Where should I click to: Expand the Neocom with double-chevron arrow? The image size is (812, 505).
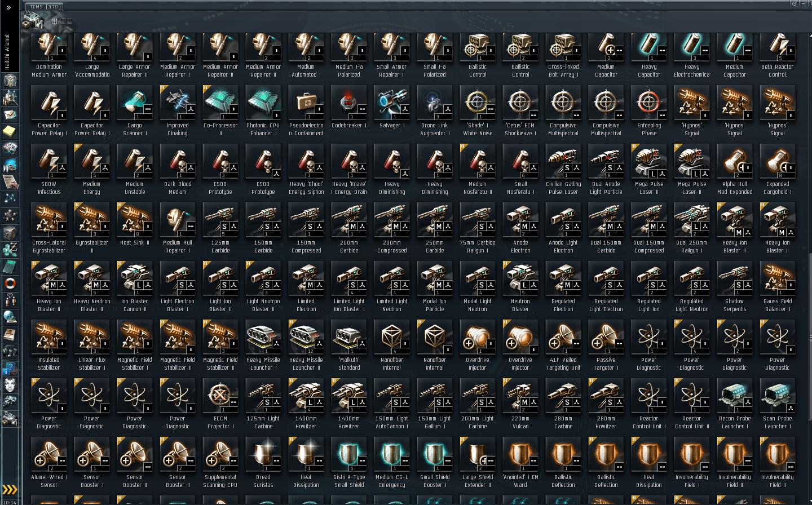point(8,7)
